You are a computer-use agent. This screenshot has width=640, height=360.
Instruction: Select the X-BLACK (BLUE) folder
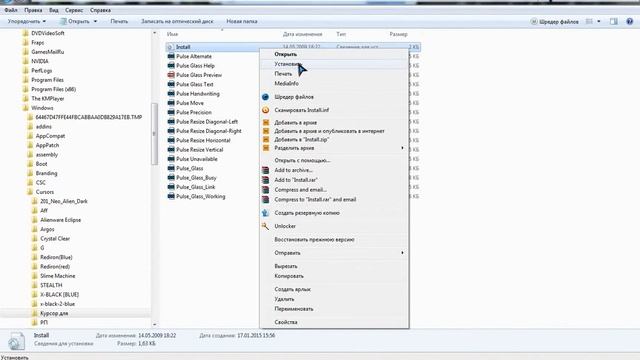click(60, 295)
